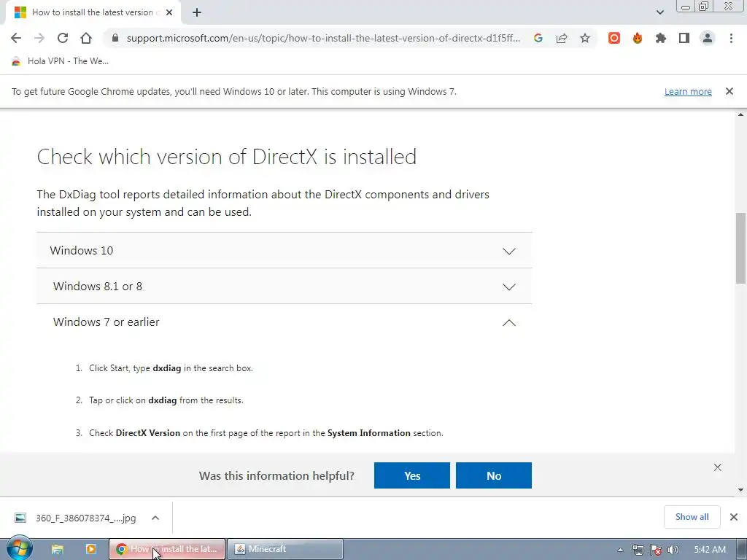Open a new browser tab

pos(197,12)
